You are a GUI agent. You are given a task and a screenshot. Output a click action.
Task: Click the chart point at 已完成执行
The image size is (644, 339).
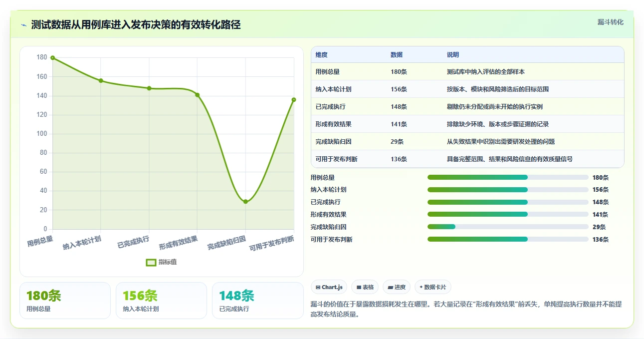(x=149, y=88)
